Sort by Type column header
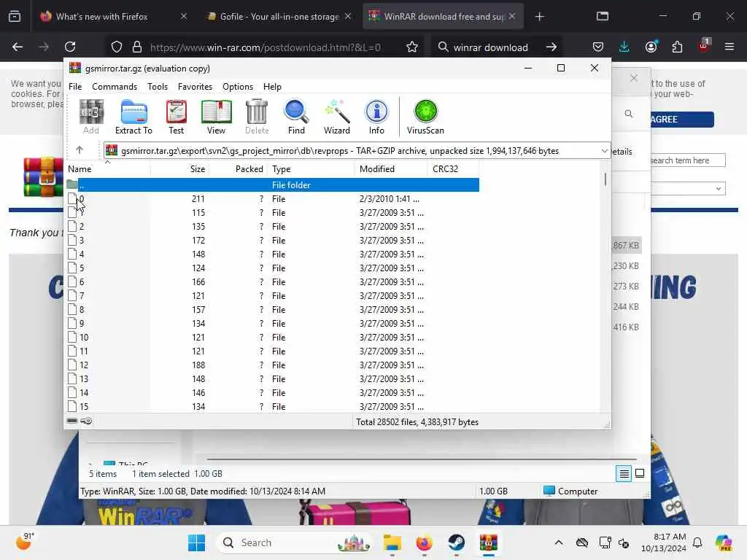This screenshot has height=560, width=747. [x=311, y=169]
